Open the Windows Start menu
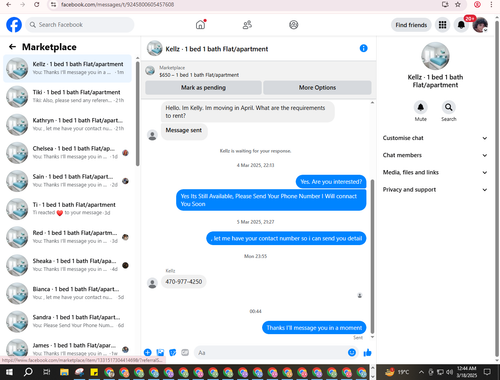 [9, 372]
